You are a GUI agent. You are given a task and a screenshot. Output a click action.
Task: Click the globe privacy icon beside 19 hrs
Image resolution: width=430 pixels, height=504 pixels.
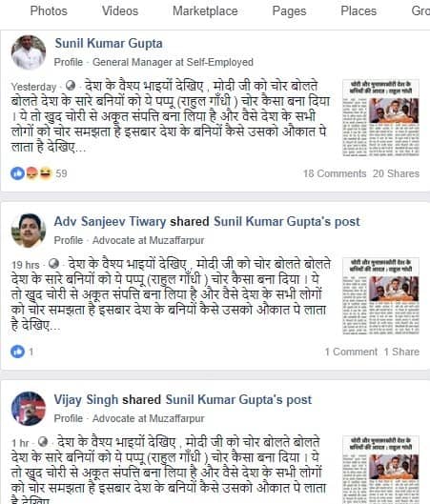pos(53,264)
